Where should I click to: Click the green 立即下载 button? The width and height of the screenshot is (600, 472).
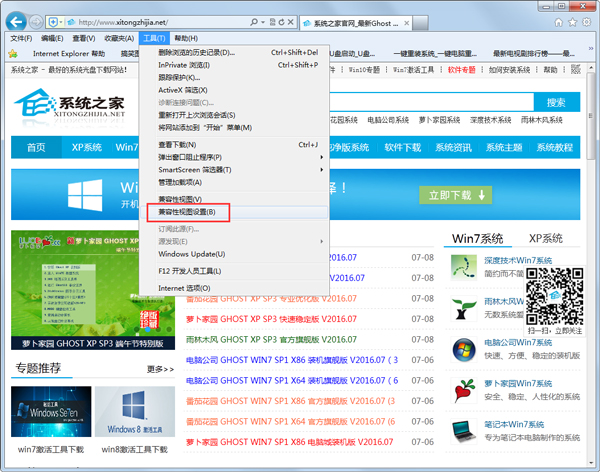[455, 195]
